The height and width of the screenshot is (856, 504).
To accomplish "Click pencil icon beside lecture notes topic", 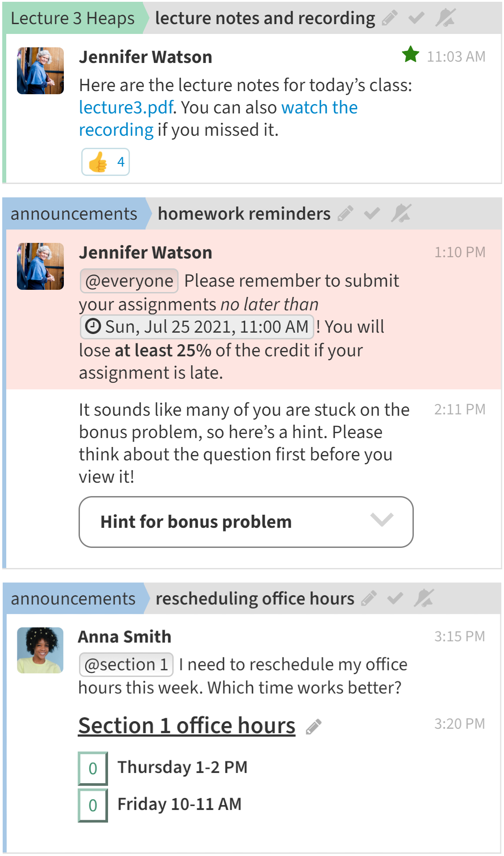I will pyautogui.click(x=389, y=18).
